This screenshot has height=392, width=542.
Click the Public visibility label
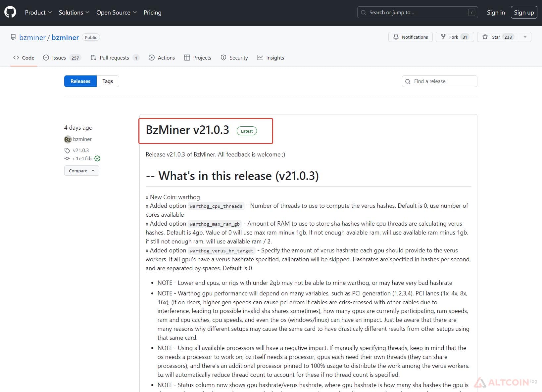(91, 37)
